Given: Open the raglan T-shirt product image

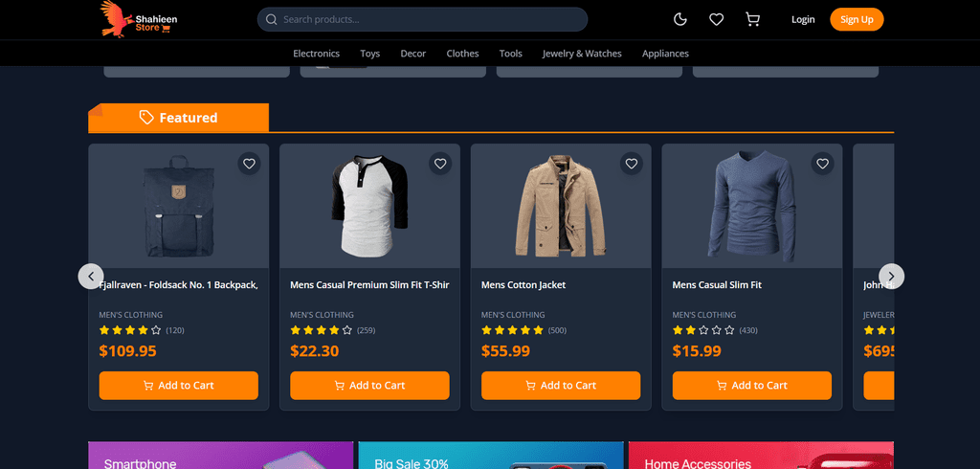Looking at the screenshot, I should coord(370,207).
